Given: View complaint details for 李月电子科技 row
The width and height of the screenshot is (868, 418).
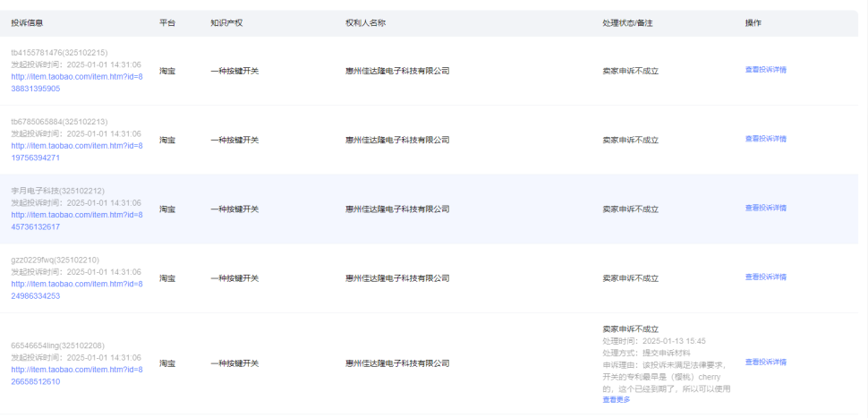Looking at the screenshot, I should [765, 208].
